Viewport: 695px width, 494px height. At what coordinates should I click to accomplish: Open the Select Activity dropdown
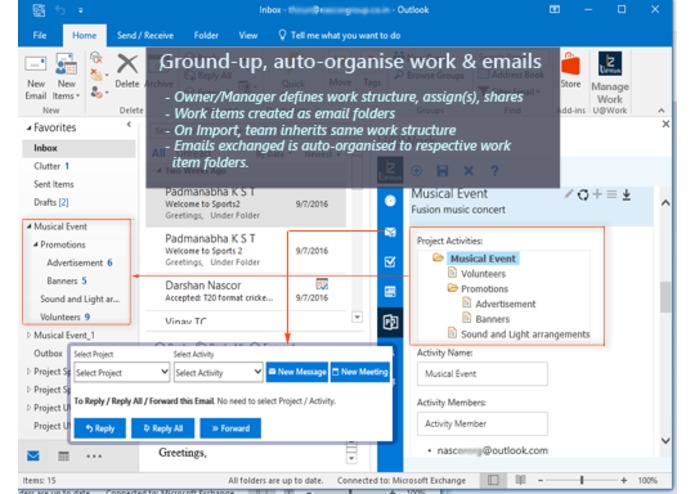coord(219,372)
